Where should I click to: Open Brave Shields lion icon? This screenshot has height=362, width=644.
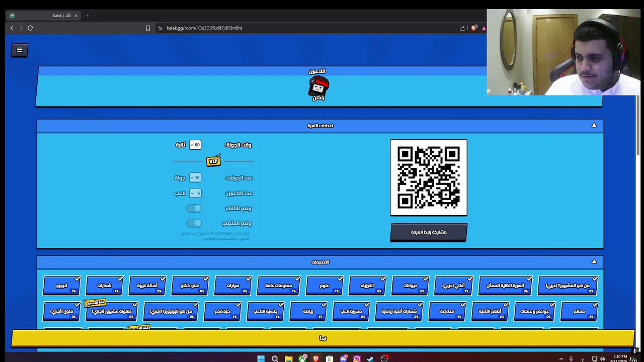473,28
